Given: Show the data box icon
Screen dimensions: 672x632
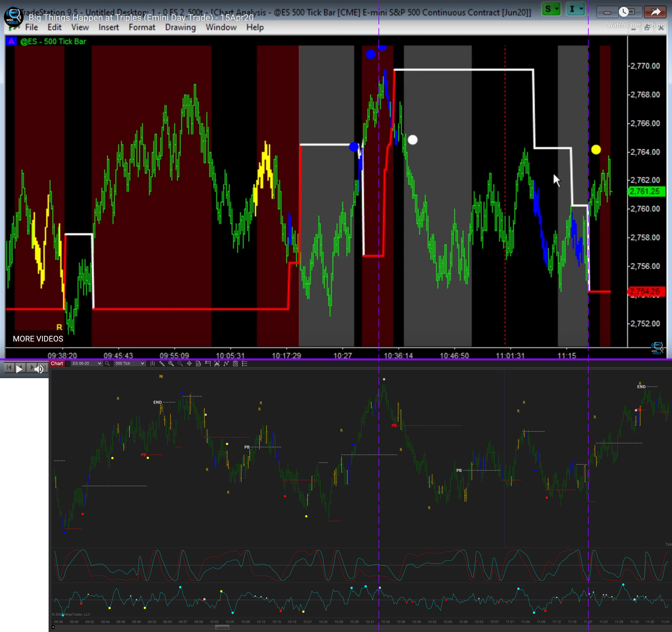Looking at the screenshot, I should click(x=198, y=364).
